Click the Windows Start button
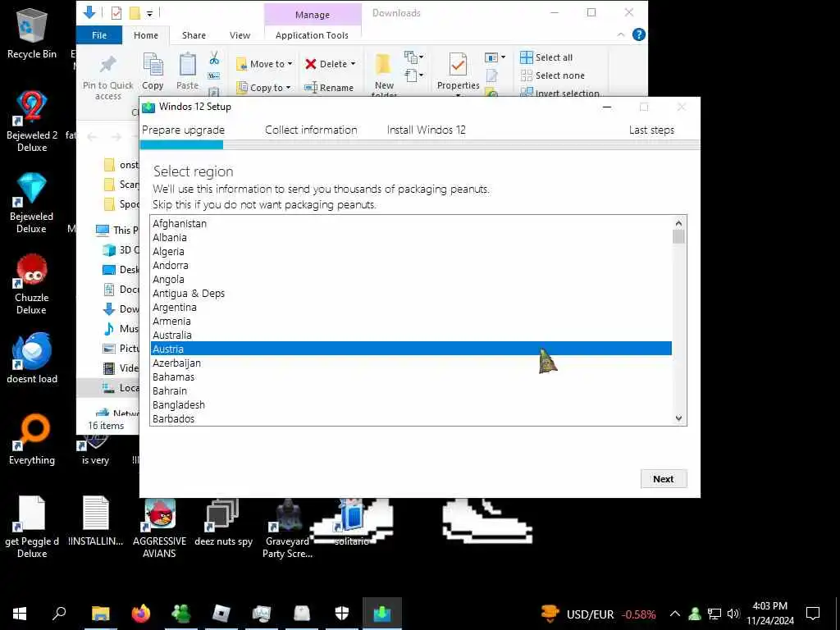The width and height of the screenshot is (840, 630). (20, 614)
